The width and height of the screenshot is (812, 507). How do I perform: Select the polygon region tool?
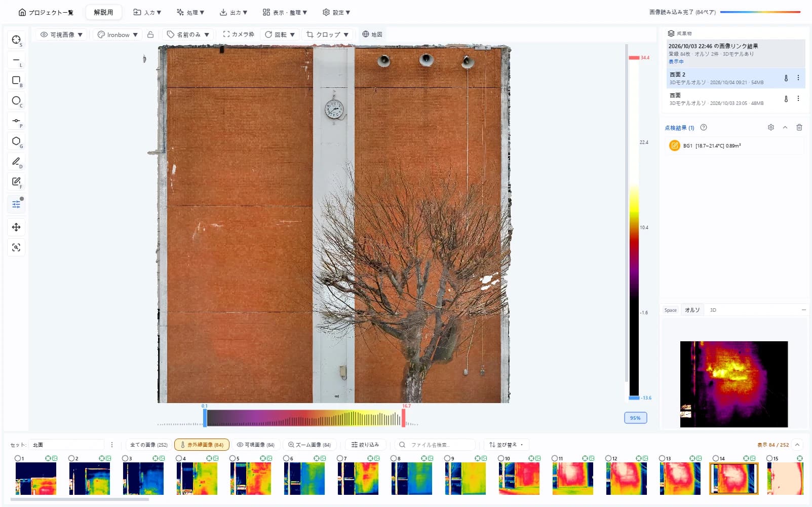point(16,141)
